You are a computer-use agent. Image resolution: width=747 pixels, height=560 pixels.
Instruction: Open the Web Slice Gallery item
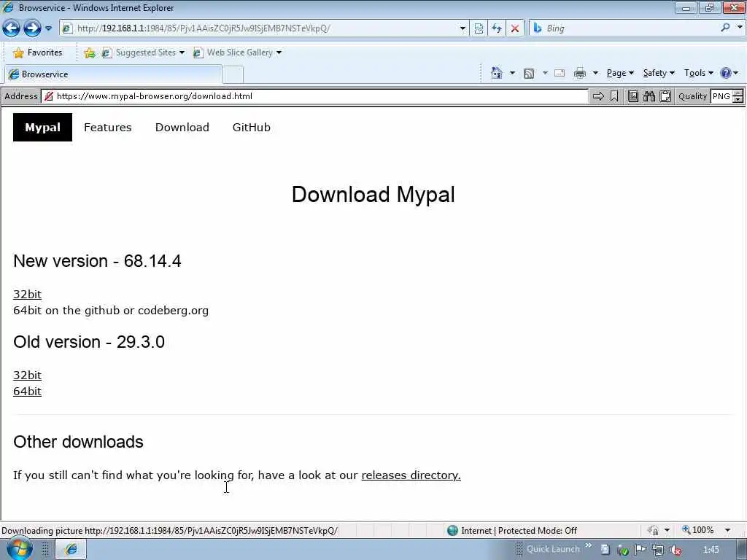[x=237, y=52]
